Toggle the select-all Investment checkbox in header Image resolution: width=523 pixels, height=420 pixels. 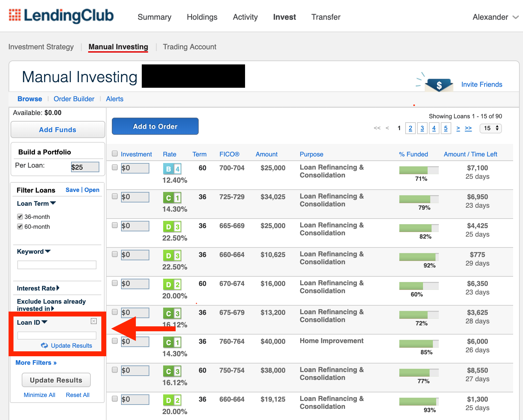point(115,153)
